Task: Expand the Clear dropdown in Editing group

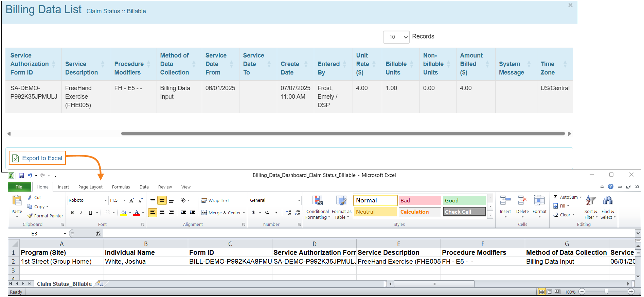Action: point(573,215)
